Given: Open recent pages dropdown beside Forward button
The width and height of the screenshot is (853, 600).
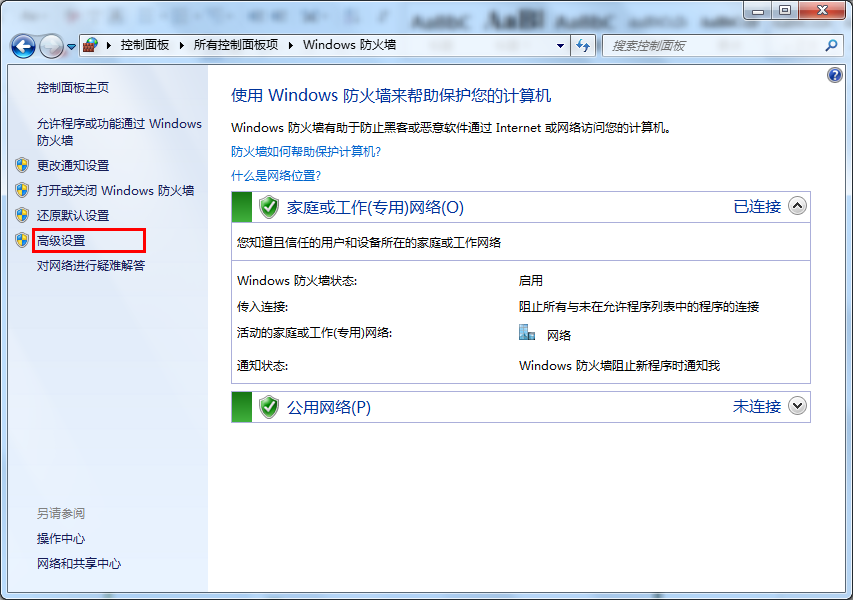Looking at the screenshot, I should [x=72, y=47].
